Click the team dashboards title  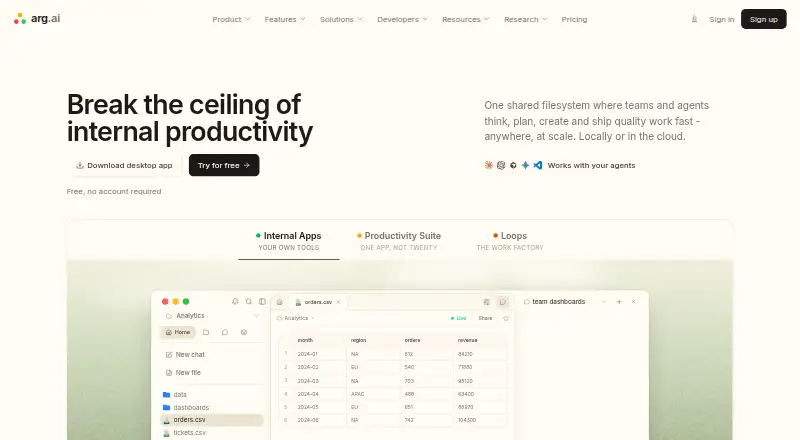pos(559,302)
